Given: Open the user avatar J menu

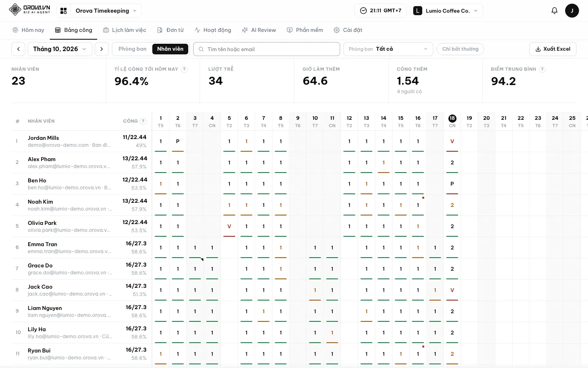Looking at the screenshot, I should pos(572,11).
